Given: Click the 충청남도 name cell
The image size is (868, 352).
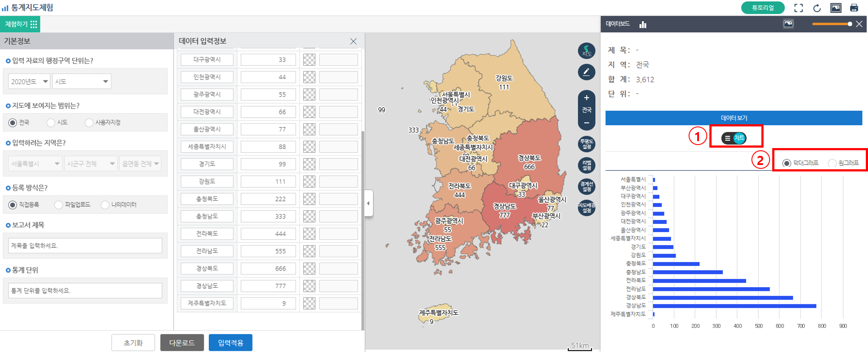Looking at the screenshot, I should [x=207, y=216].
